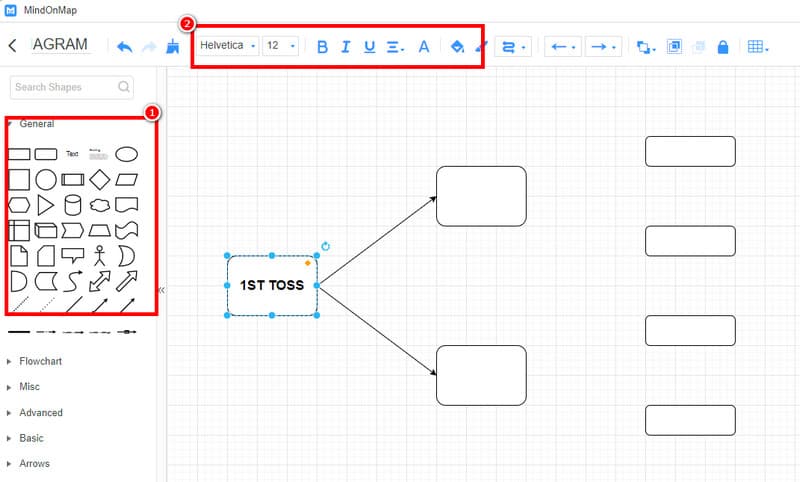The image size is (800, 482).
Task: Select the cloud shape
Action: [x=99, y=205]
